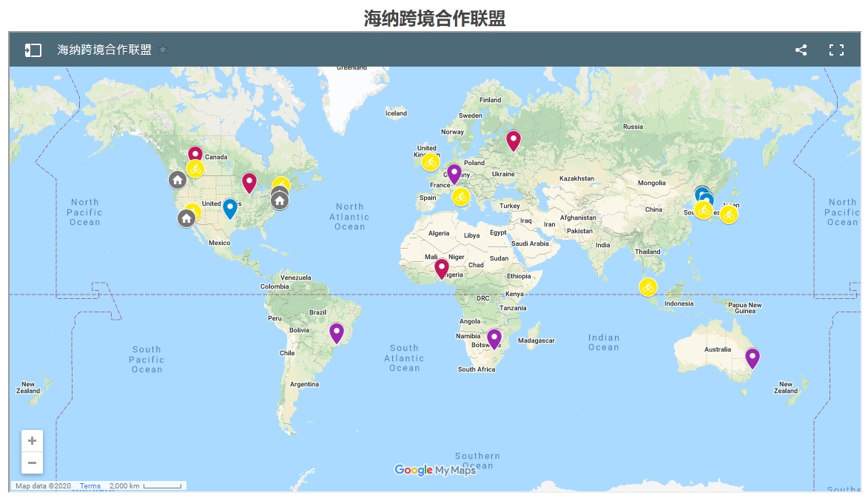Click the blue pin in central United States

pyautogui.click(x=230, y=207)
